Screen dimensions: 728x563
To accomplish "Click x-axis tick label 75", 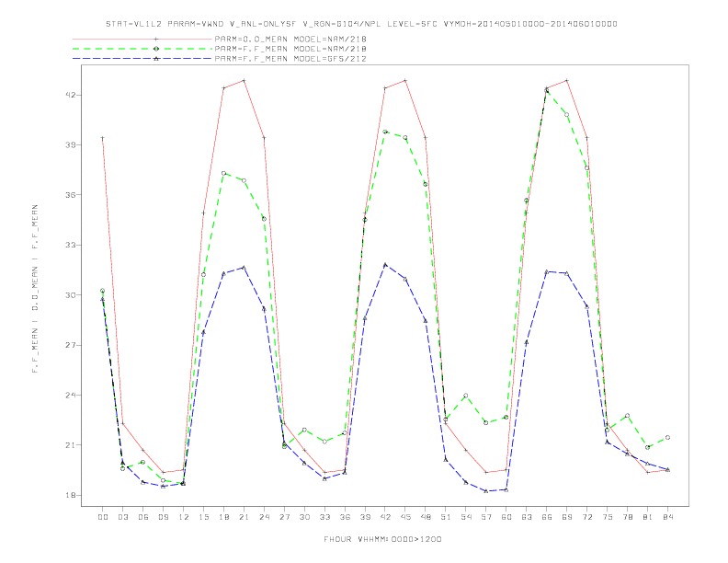I will pos(608,517).
